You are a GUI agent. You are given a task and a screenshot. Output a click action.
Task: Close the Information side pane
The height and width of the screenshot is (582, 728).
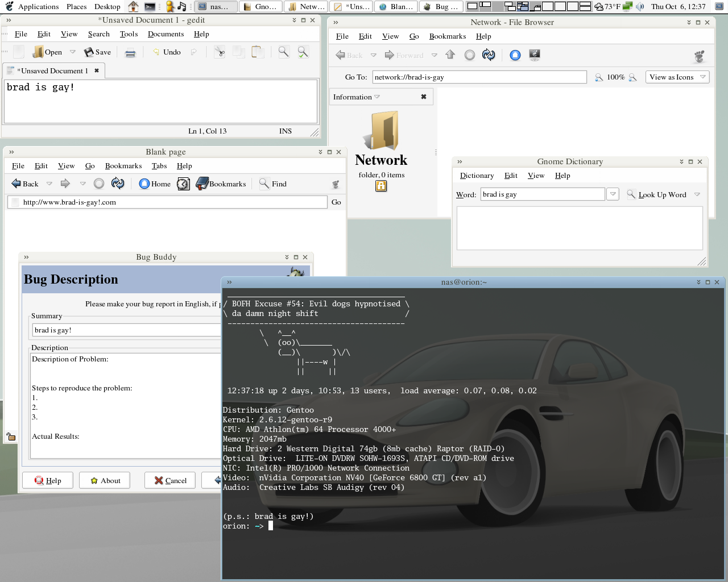(424, 97)
